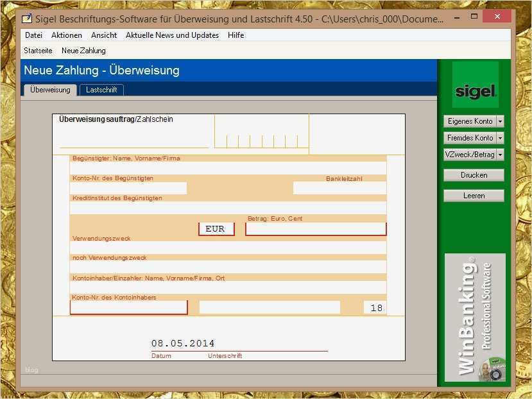The height and width of the screenshot is (399, 532).
Task: Open the Ansicht menu
Action: coord(104,35)
